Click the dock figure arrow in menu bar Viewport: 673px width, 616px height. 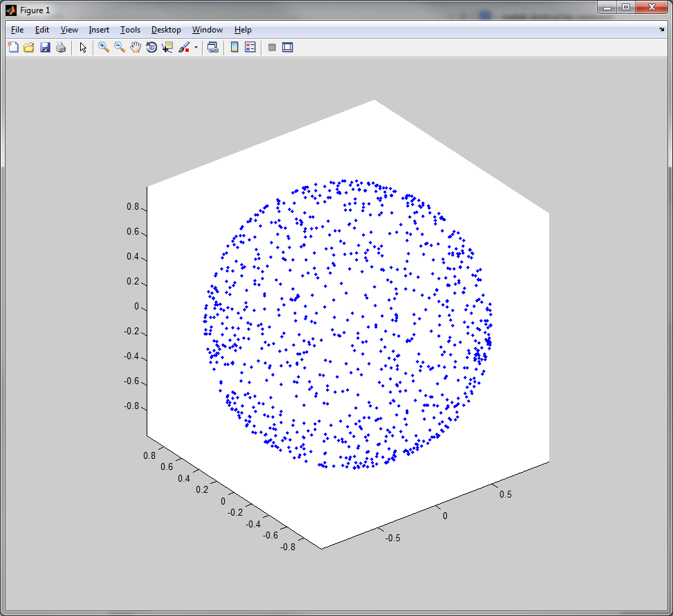click(x=661, y=30)
